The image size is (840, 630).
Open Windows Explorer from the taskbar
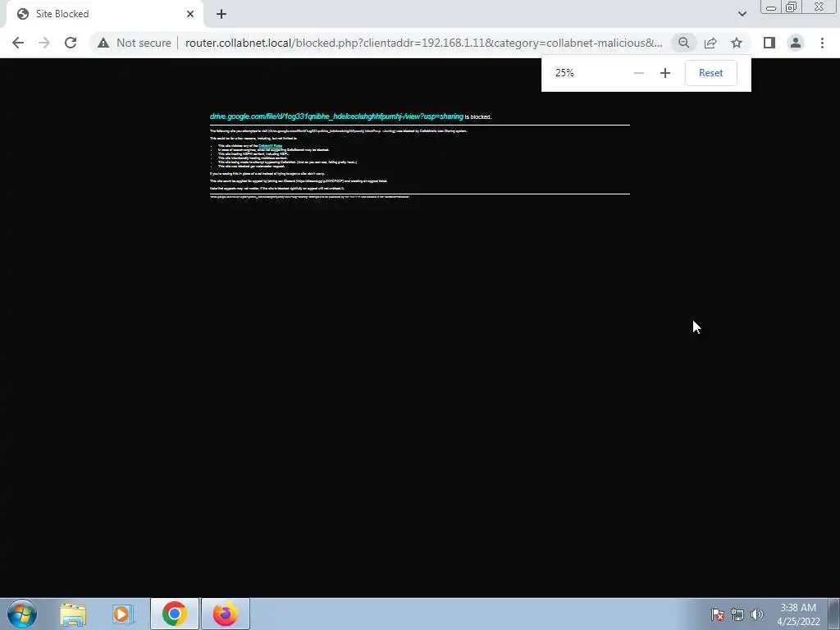(73, 614)
